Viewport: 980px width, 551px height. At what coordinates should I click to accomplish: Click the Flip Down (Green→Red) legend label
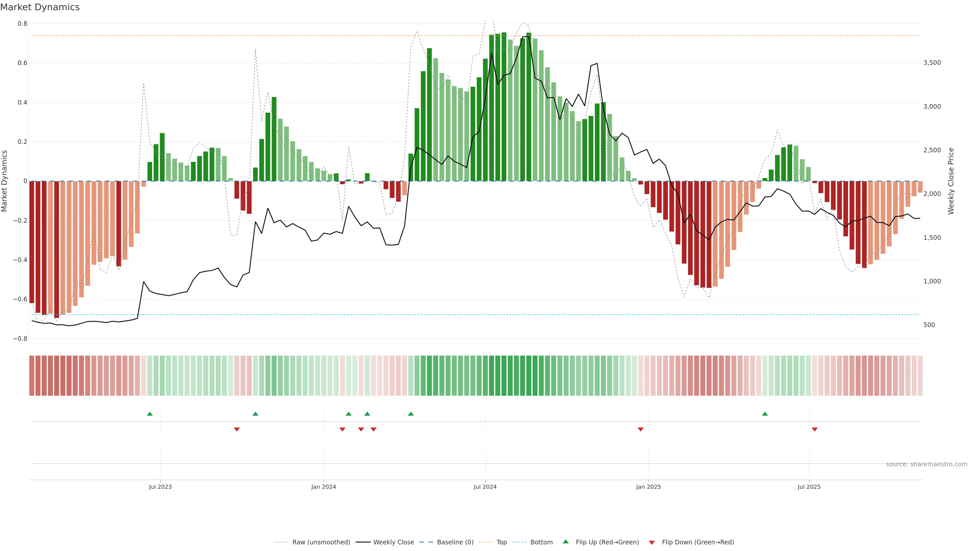[698, 542]
